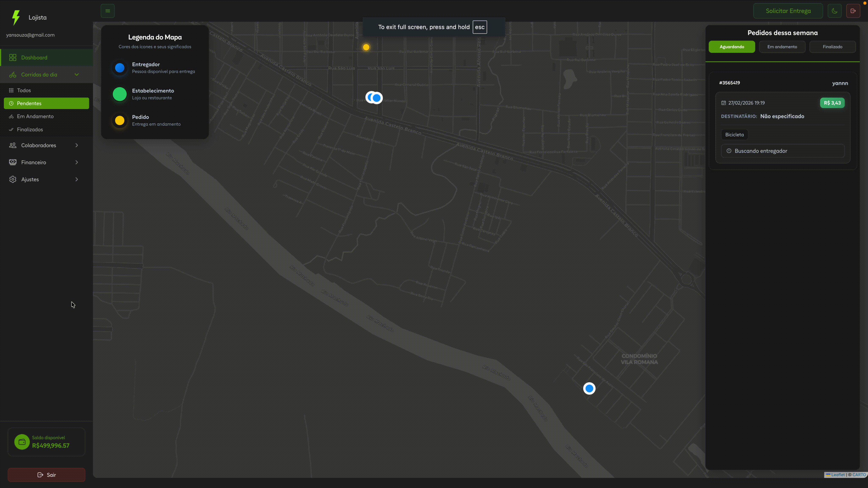Collapse the Corridas do dia section
The width and height of the screenshot is (868, 488).
click(x=77, y=75)
